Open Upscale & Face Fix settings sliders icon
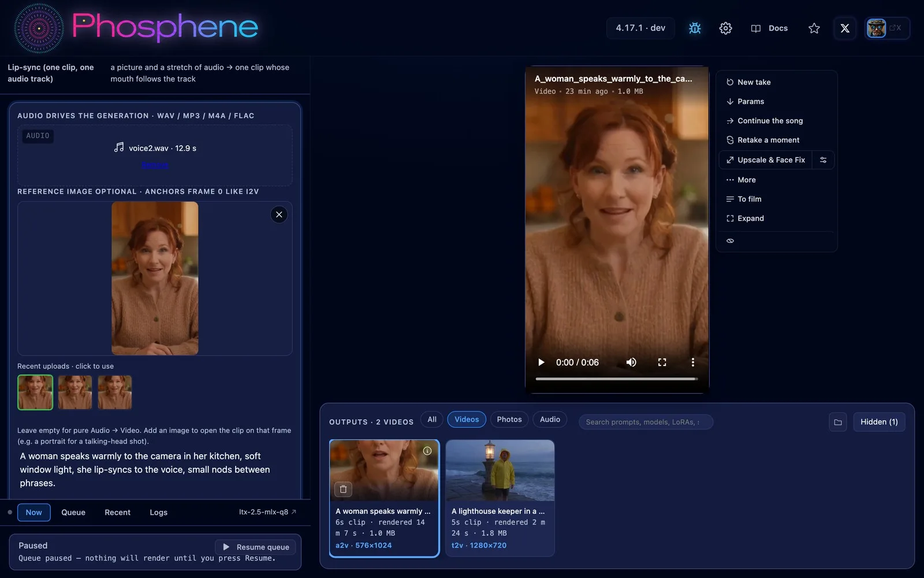 [823, 160]
